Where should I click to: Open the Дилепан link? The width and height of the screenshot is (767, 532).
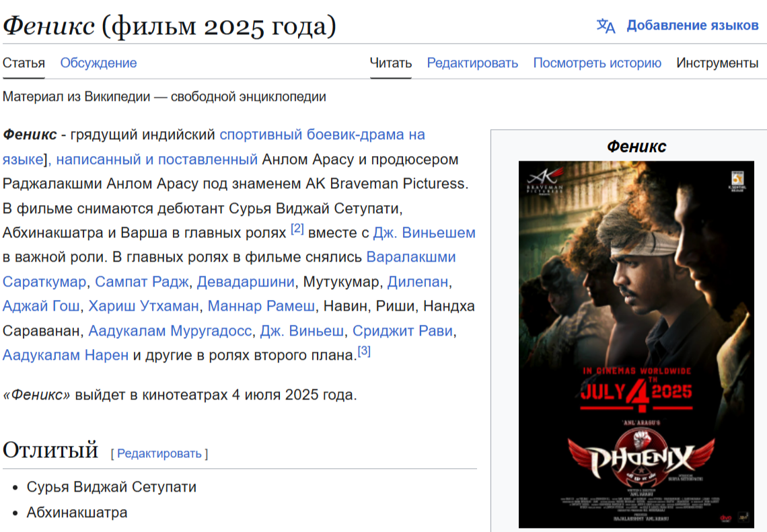coord(418,282)
